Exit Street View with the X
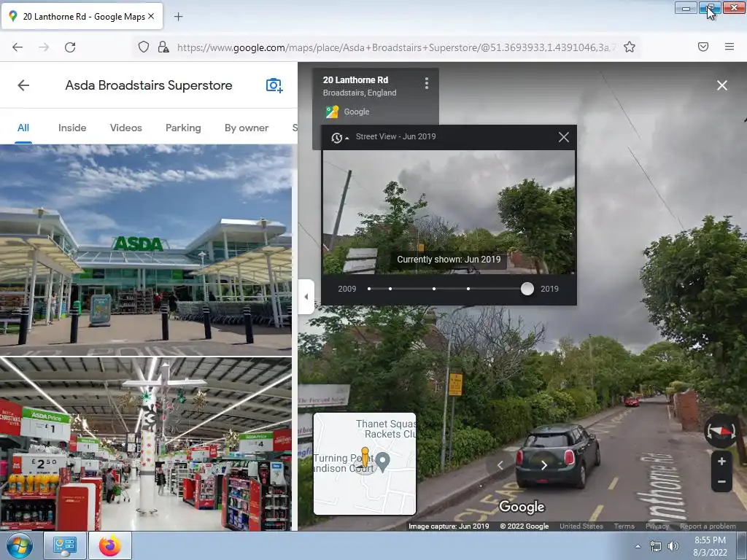 pos(721,85)
